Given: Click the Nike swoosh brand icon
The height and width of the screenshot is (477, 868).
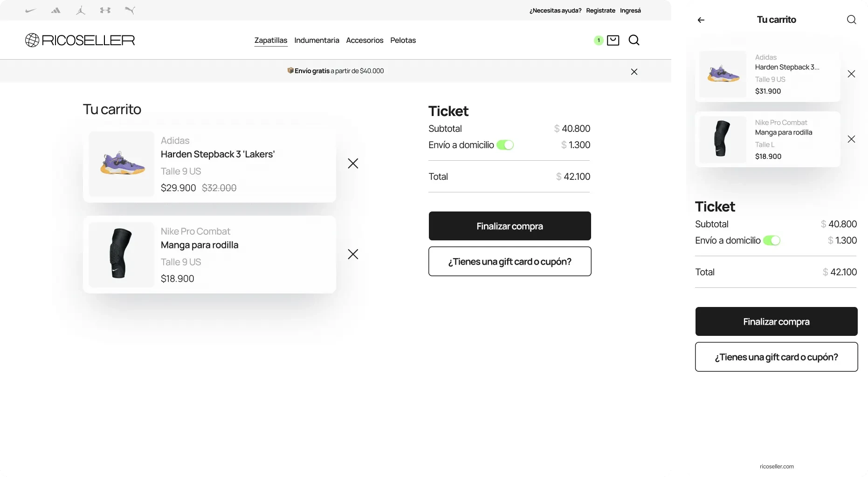Looking at the screenshot, I should [31, 10].
